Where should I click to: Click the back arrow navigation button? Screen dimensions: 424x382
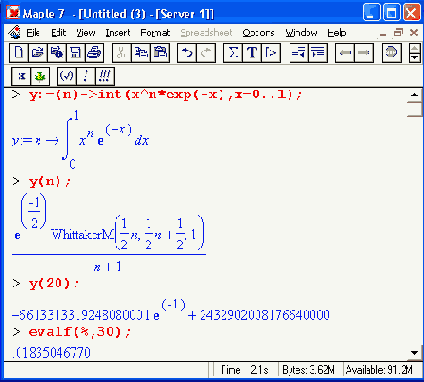tap(345, 53)
